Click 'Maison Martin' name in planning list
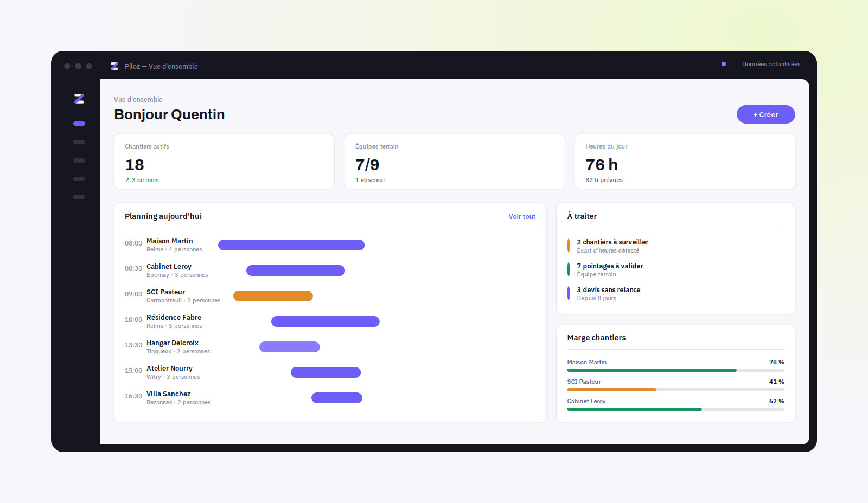The image size is (868, 503). pos(169,241)
